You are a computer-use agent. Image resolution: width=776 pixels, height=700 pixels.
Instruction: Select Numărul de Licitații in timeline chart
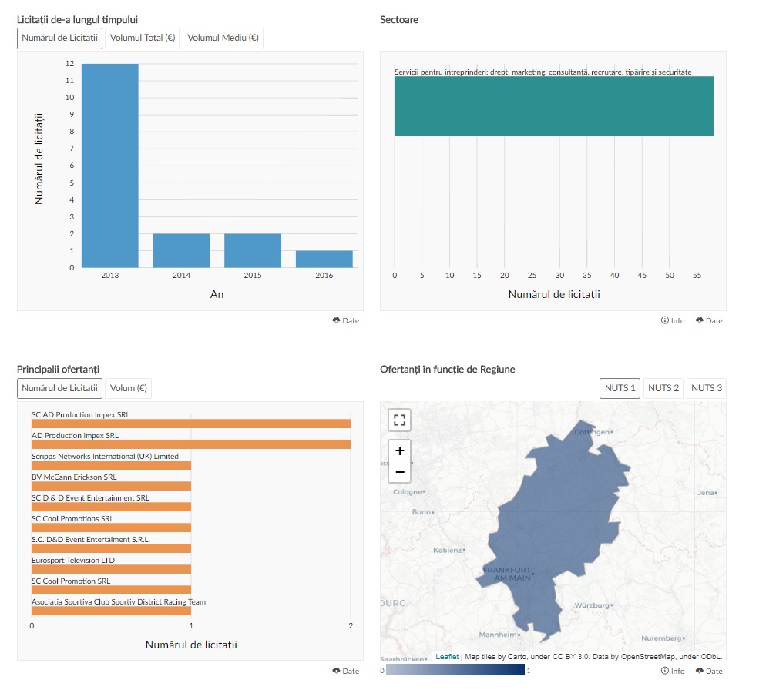[60, 38]
